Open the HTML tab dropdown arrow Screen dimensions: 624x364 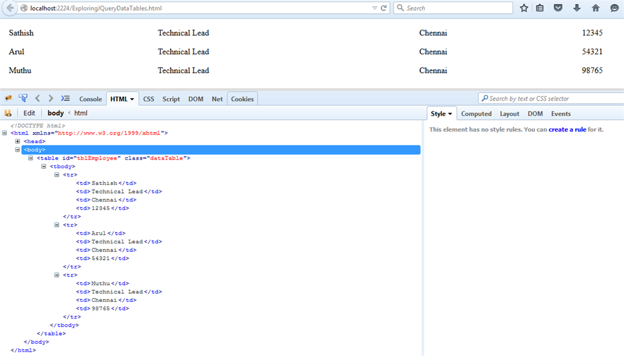132,99
